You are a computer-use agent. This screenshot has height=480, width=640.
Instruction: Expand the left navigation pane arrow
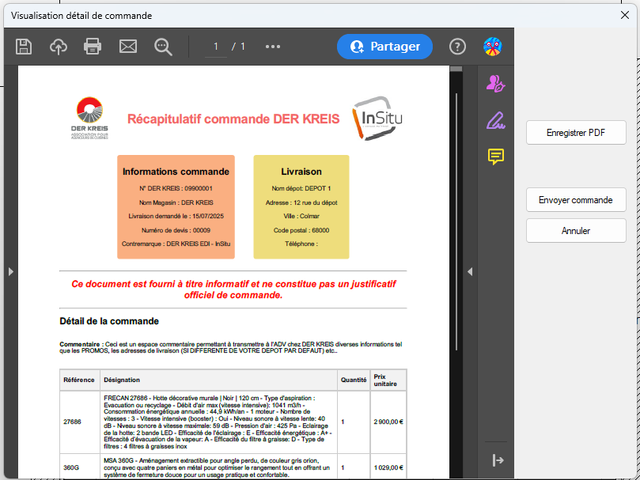pyautogui.click(x=9, y=271)
